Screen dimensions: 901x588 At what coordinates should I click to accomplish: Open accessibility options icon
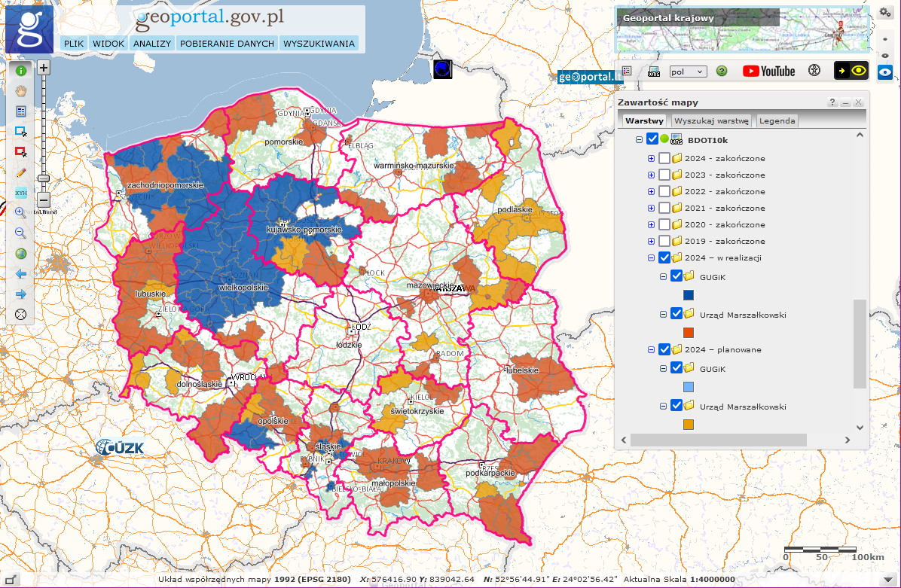point(814,70)
